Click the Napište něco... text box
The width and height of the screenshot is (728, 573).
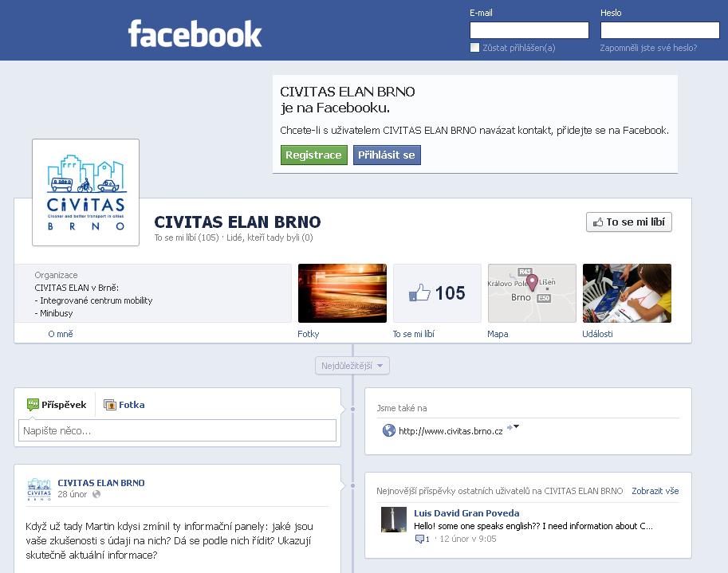click(177, 430)
